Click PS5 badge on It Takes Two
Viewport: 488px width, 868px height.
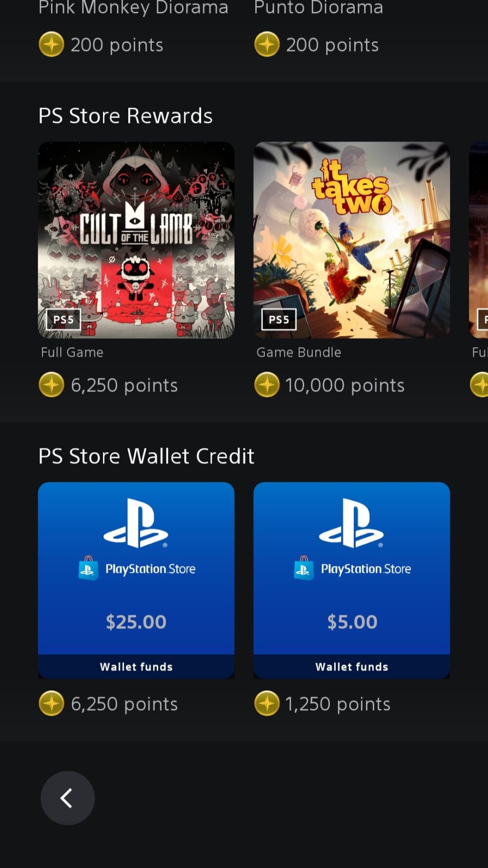coord(279,319)
